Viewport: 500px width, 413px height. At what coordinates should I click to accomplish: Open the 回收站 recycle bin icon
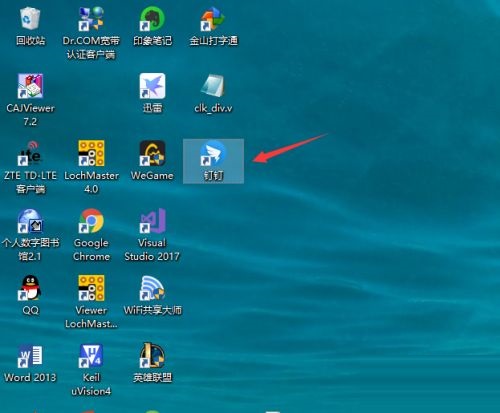click(x=30, y=19)
